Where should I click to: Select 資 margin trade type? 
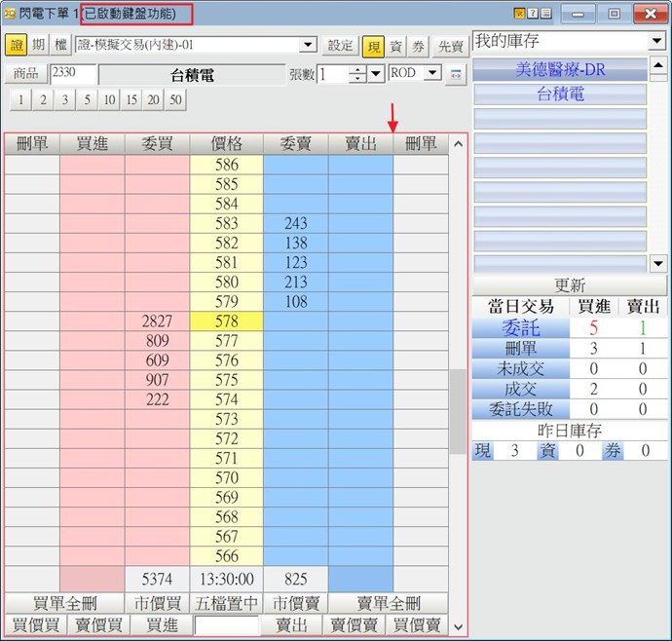(395, 46)
